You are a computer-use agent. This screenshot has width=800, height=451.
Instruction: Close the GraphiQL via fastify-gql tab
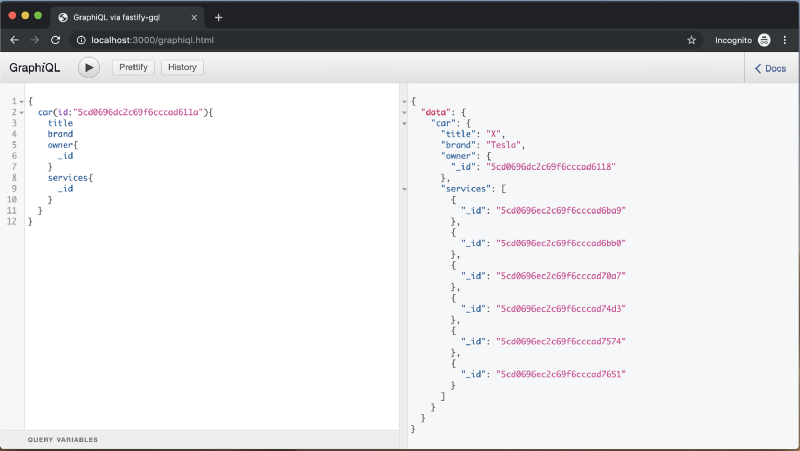coord(194,17)
